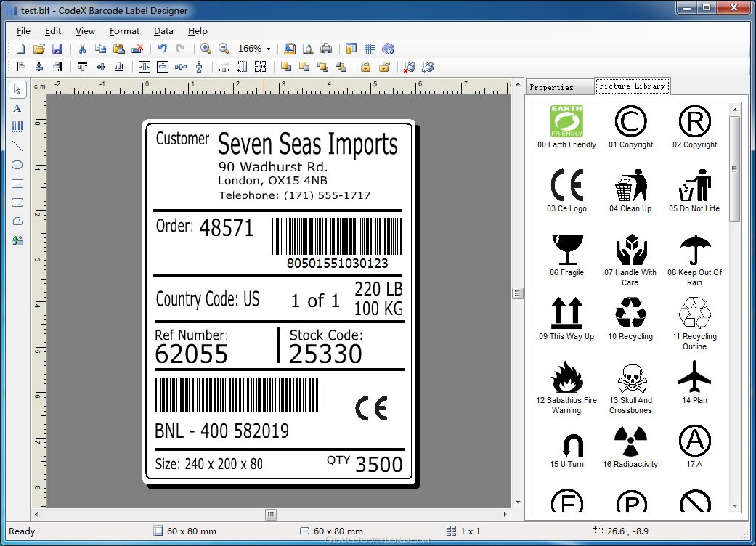Select the rounded rectangle tool
The image size is (756, 546).
click(17, 203)
